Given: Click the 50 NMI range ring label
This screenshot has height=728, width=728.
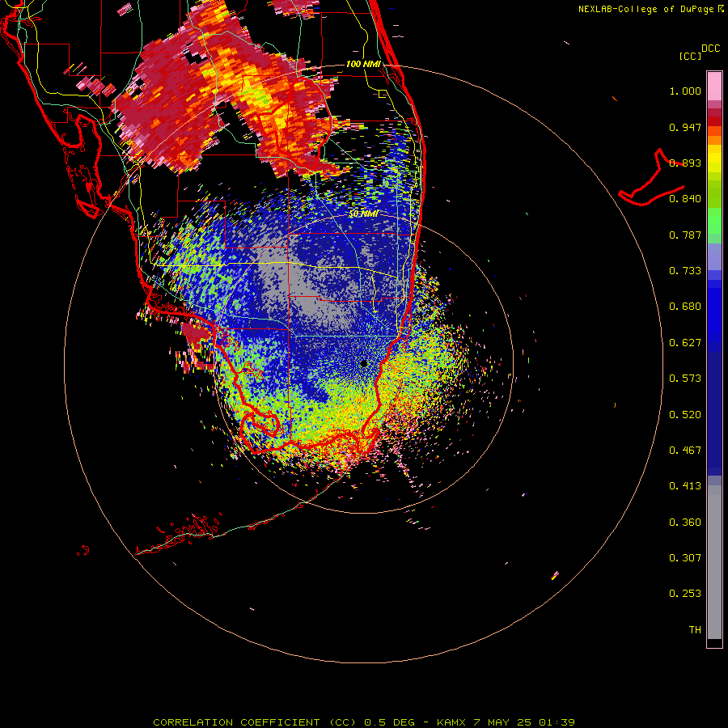Looking at the screenshot, I should coord(363,214).
